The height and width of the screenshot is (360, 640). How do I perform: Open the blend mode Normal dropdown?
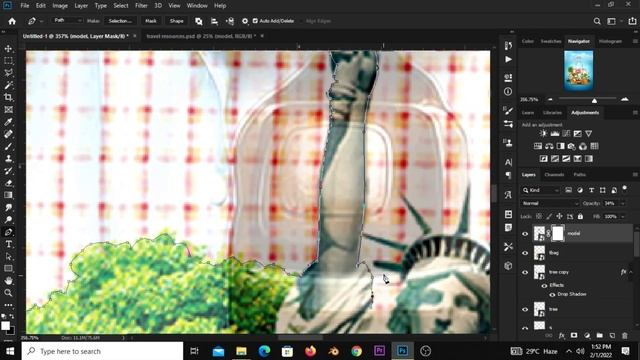pyautogui.click(x=549, y=203)
